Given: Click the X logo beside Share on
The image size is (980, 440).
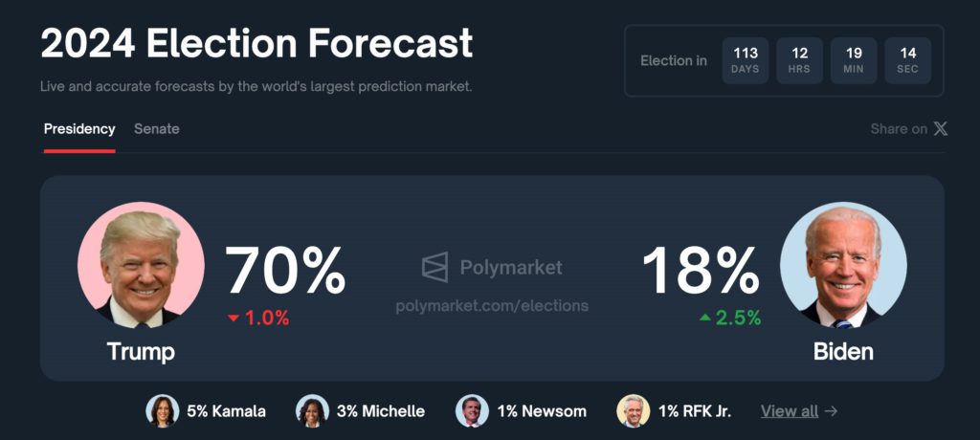Looking at the screenshot, I should pos(941,129).
